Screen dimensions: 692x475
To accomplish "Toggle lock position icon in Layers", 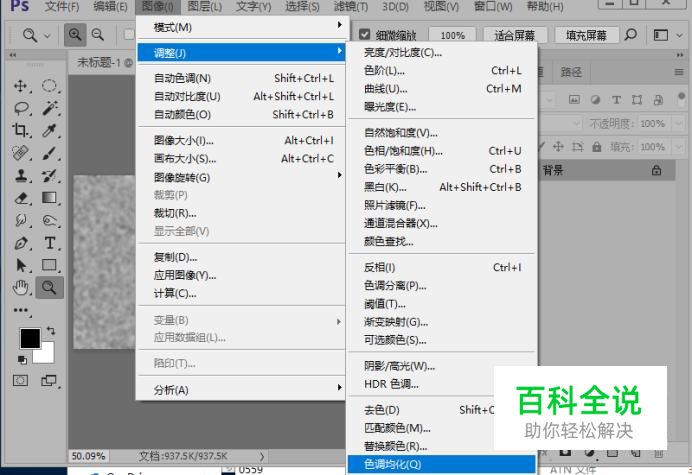I will tap(558, 147).
